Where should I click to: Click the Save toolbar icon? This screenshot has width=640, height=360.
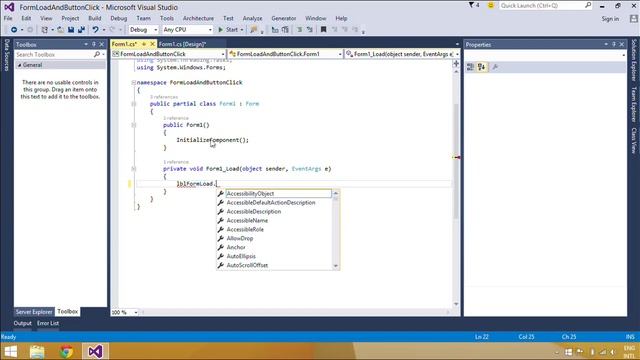pos(71,30)
